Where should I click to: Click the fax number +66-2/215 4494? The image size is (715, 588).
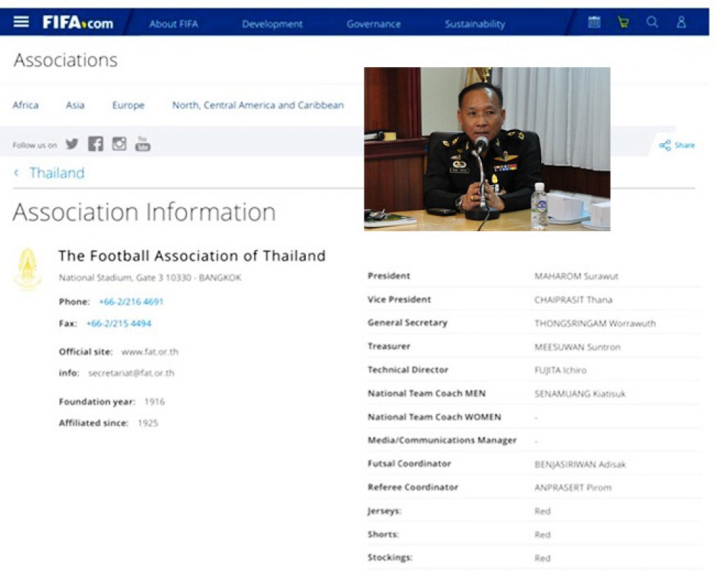[119, 323]
